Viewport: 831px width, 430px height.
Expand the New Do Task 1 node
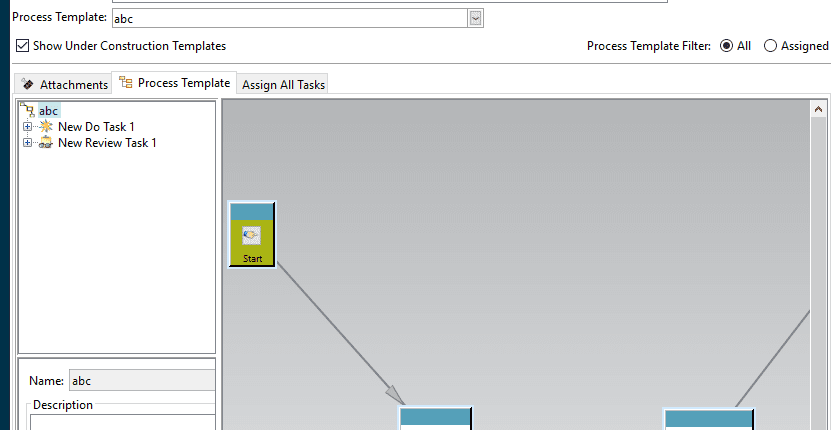[x=28, y=127]
